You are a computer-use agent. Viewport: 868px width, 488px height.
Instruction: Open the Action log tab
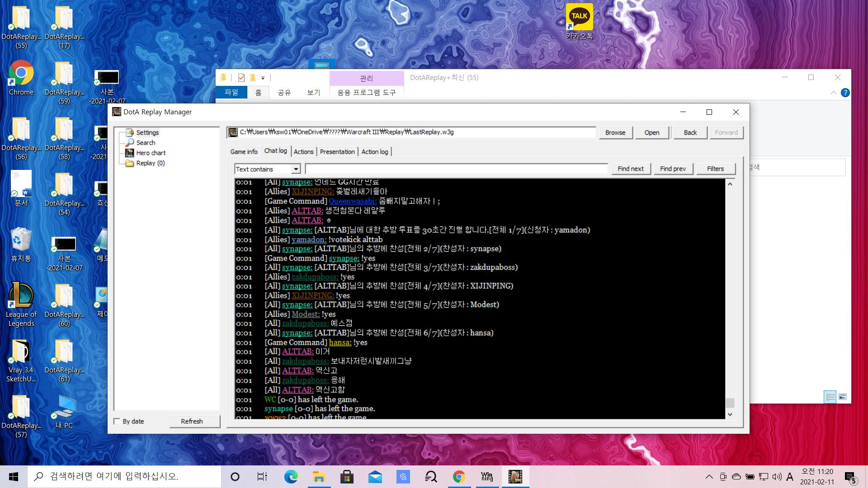[x=375, y=152]
